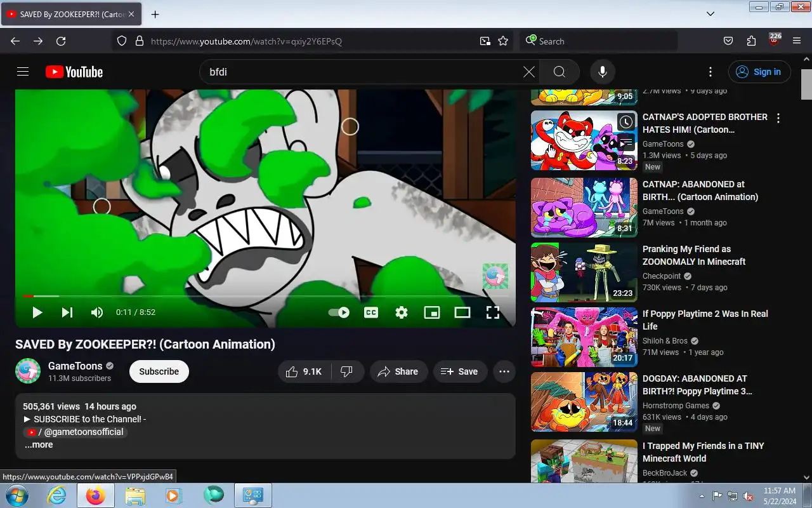
Task: Open CATNAP'S ADOPTED BROTHER video thumbnail
Action: point(584,140)
